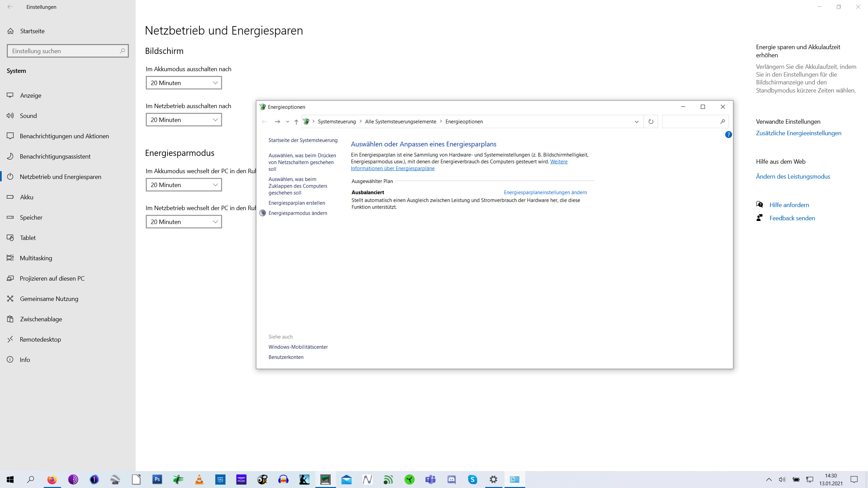Click the volume icon in system tray
This screenshot has width=868, height=488.
click(x=782, y=480)
